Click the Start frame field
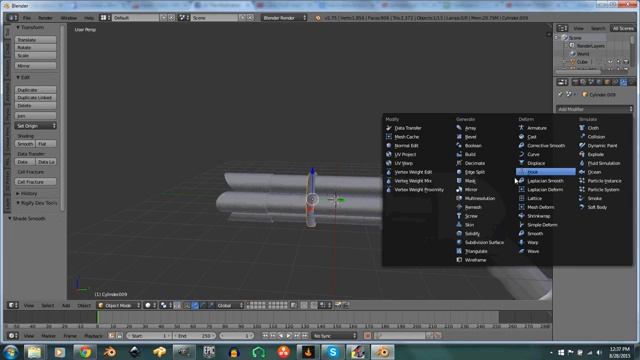Image resolution: width=640 pixels, height=360 pixels. 149,336
